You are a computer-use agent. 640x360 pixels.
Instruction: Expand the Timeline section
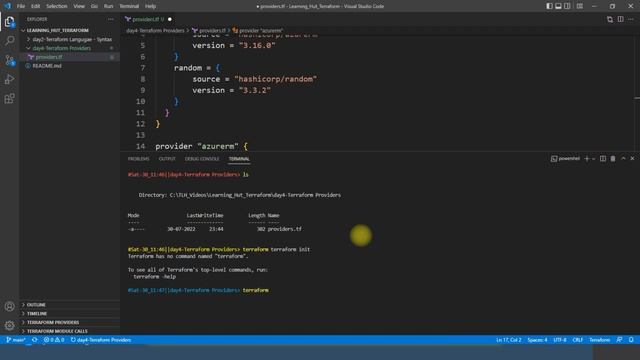69,313
